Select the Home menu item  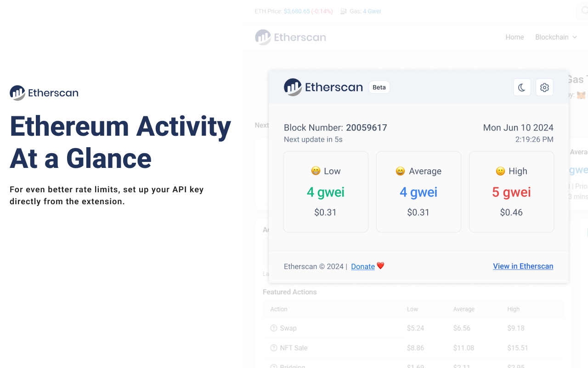pyautogui.click(x=514, y=37)
